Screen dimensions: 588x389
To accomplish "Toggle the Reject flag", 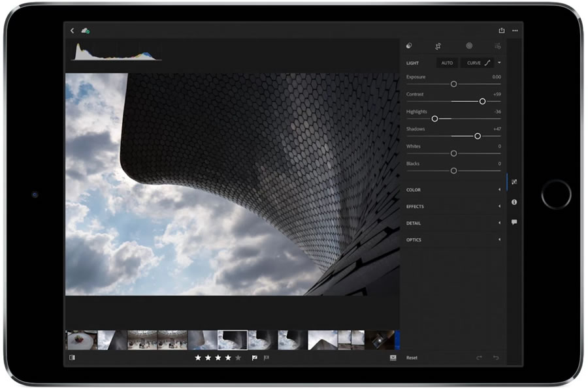I will (x=266, y=358).
